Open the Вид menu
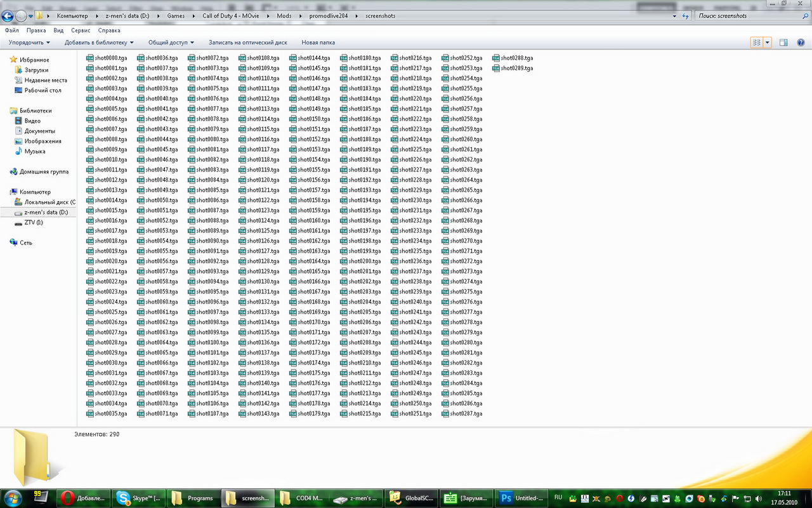812x508 pixels. (x=58, y=30)
